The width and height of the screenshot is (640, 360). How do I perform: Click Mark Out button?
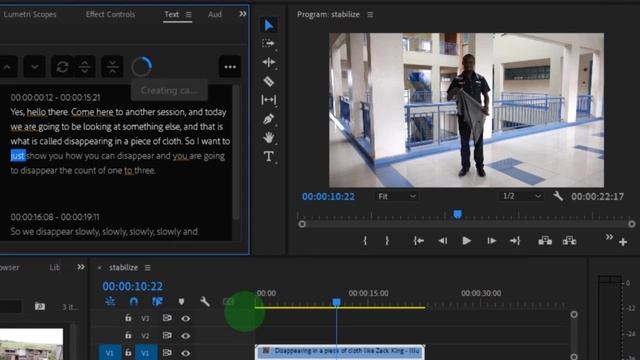387,241
